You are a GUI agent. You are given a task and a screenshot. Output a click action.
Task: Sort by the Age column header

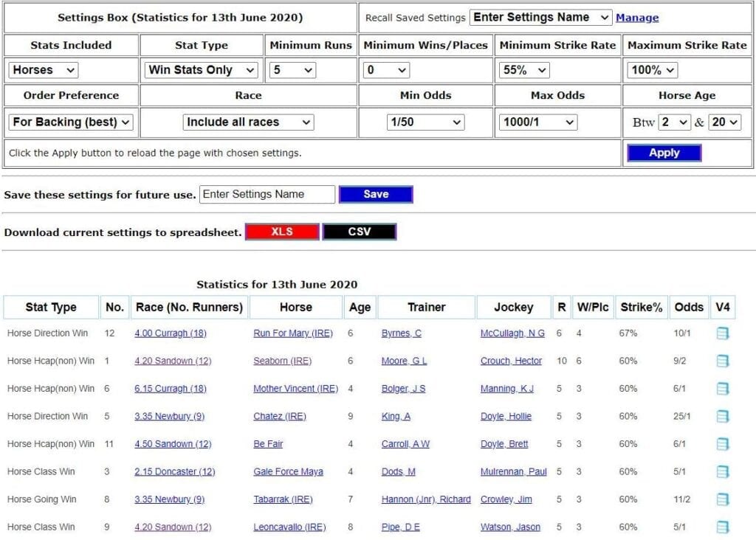click(360, 308)
